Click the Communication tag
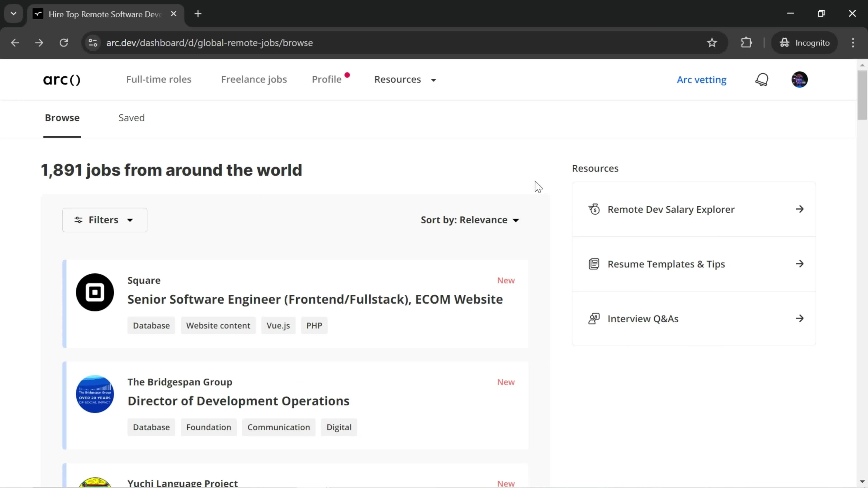This screenshot has width=868, height=488. coord(279,427)
